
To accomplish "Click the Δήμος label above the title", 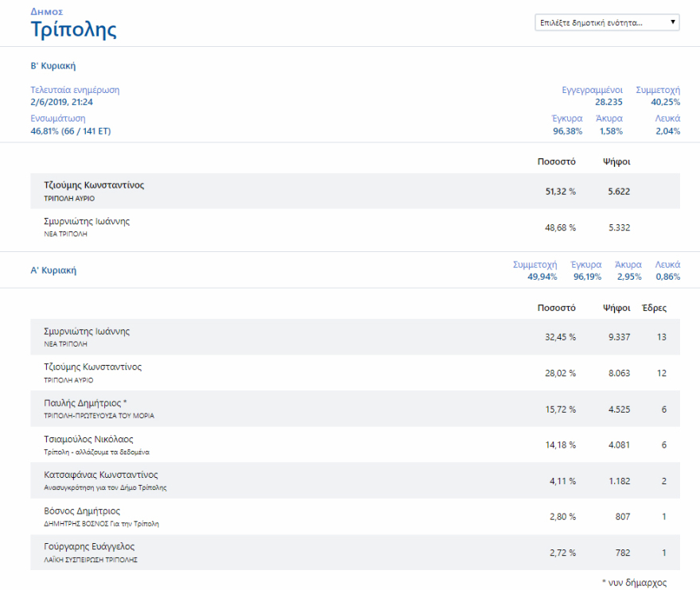I will 46,12.
